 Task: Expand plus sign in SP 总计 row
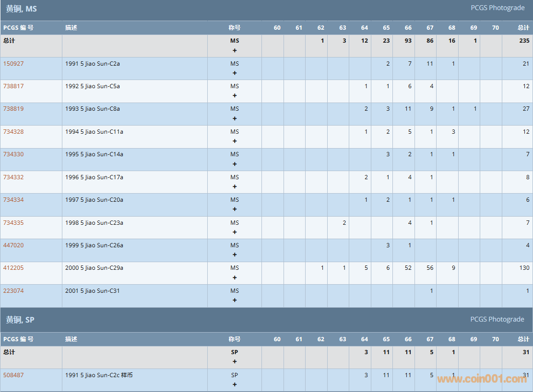tap(235, 362)
